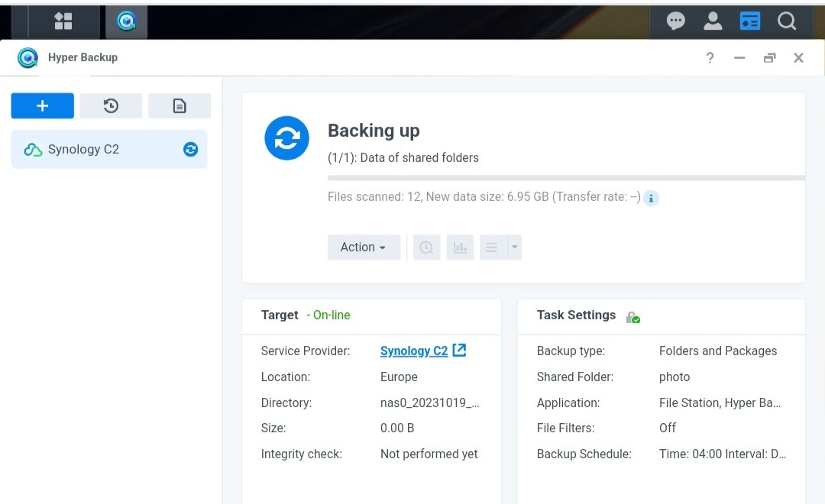This screenshot has width=825, height=504.
Task: Click the Shared Folder value photo
Action: pyautogui.click(x=675, y=377)
